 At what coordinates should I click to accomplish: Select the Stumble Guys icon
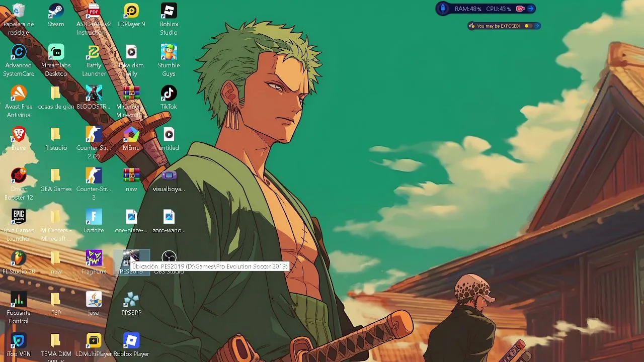coord(169,60)
